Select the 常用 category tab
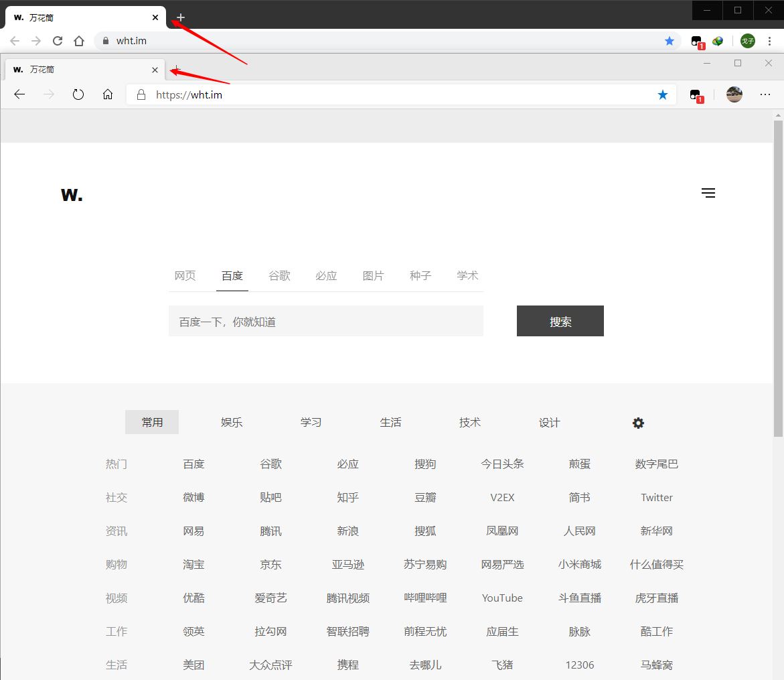This screenshot has height=680, width=784. click(152, 422)
